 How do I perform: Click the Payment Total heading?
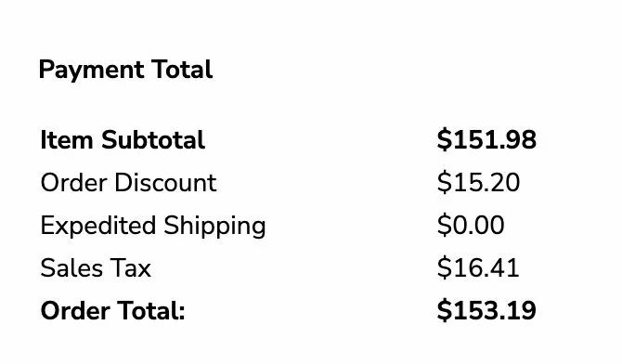pos(125,71)
